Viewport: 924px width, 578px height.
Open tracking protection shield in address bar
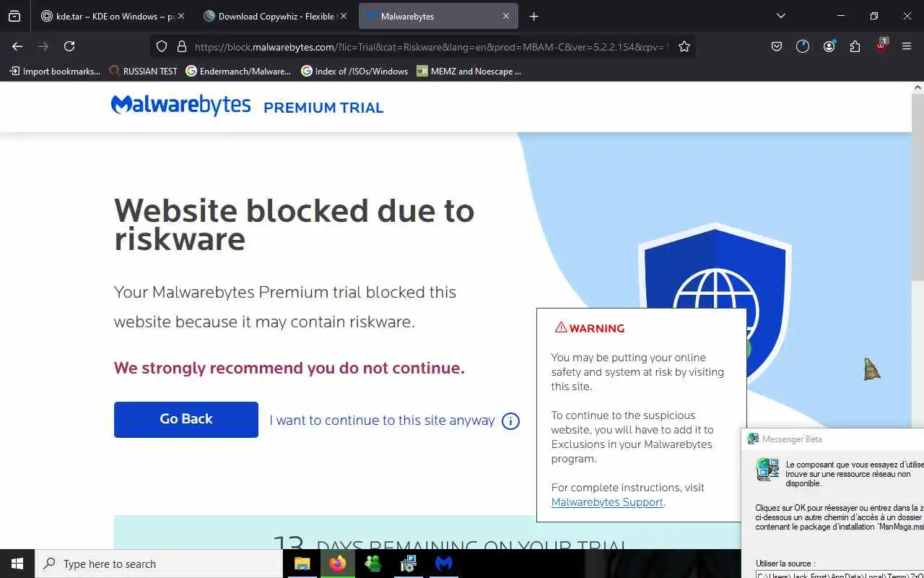coord(162,46)
